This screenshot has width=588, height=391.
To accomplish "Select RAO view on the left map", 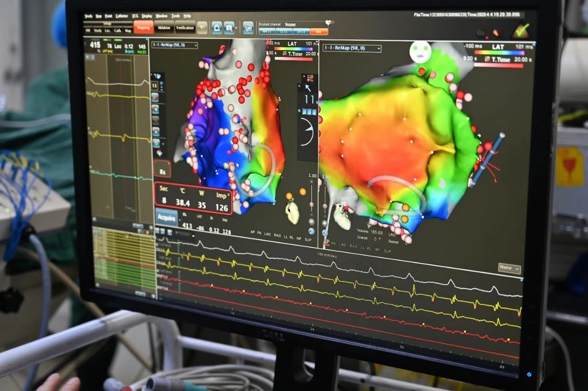I will [277, 234].
